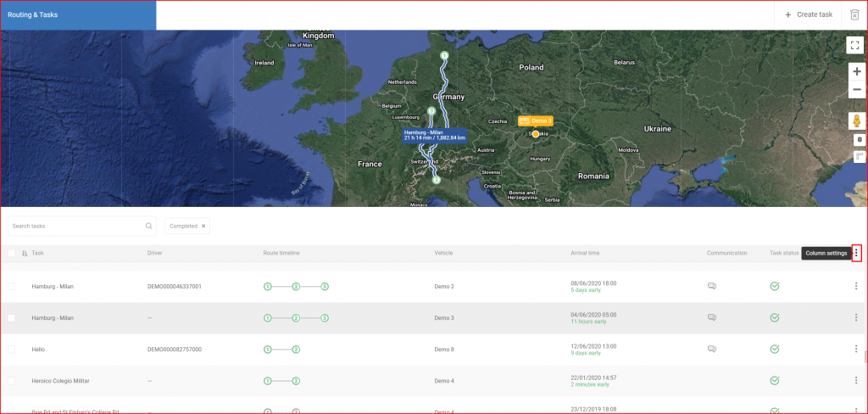Click Create task button
This screenshot has height=414, width=868.
tap(808, 15)
